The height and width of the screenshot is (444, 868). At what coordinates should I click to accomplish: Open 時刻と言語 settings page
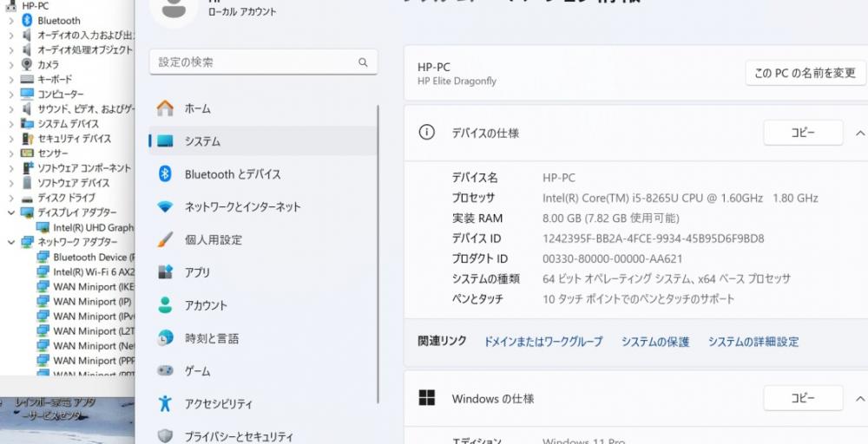[264, 338]
